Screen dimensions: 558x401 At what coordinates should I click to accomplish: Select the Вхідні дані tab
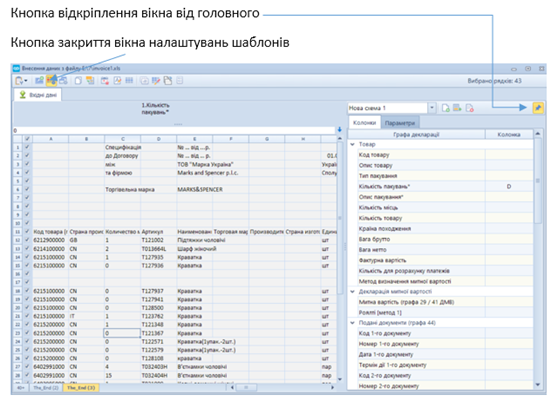click(38, 95)
